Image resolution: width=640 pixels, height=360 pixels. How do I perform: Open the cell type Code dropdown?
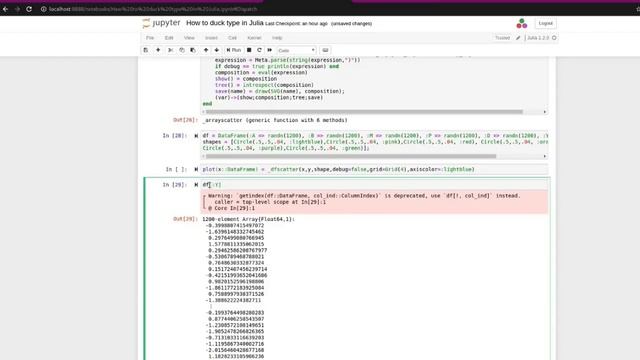pos(296,50)
